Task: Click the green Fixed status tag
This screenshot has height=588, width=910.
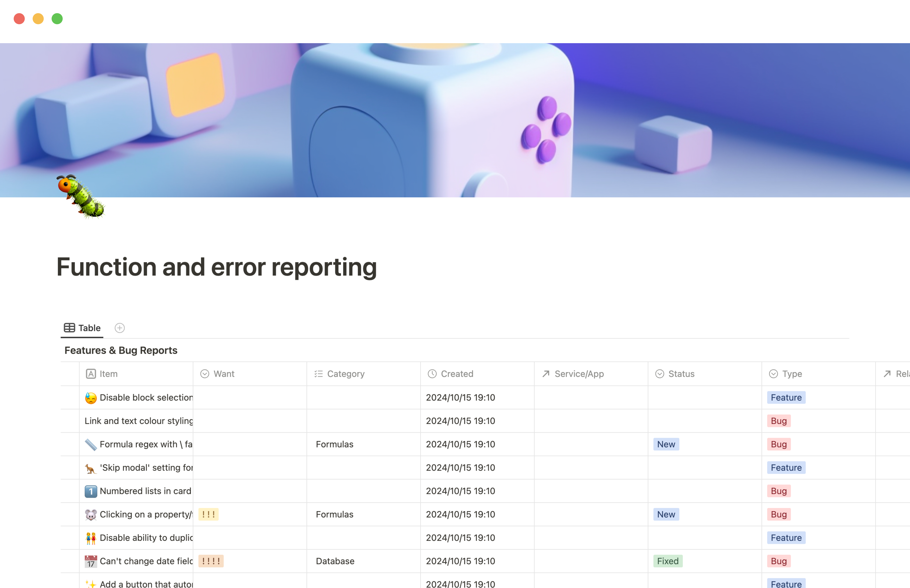Action: pos(668,561)
